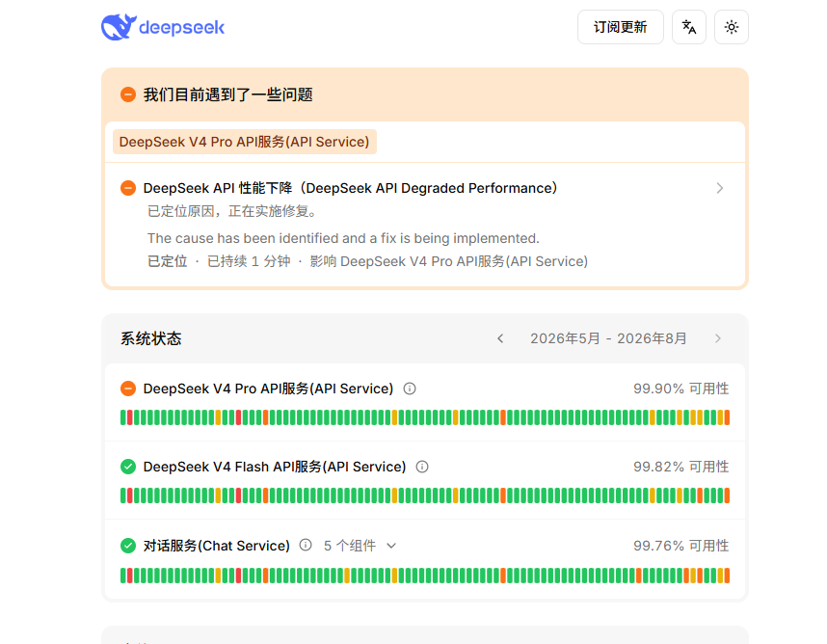Click the 99.82% 可用性 availability value
The width and height of the screenshot is (827, 644).
[680, 467]
